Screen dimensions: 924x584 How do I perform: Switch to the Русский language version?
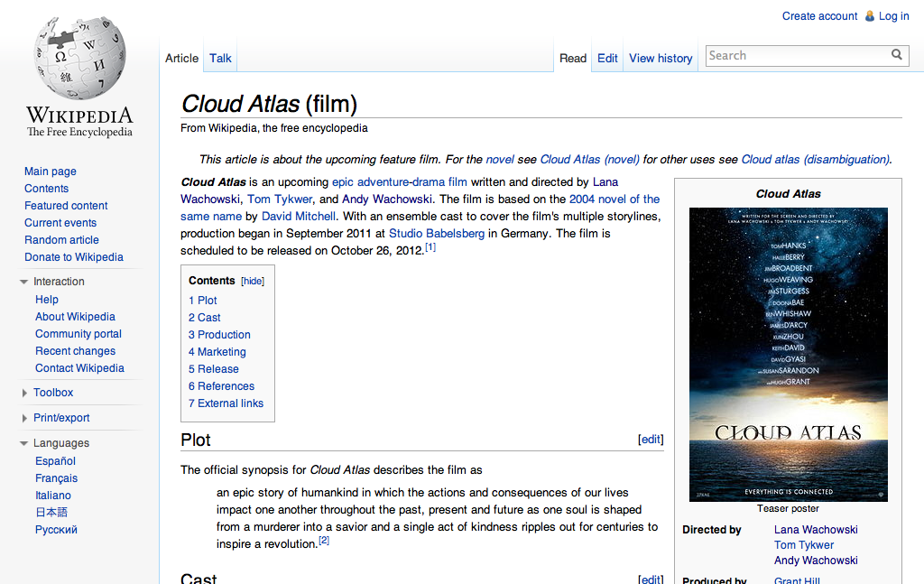[x=56, y=529]
